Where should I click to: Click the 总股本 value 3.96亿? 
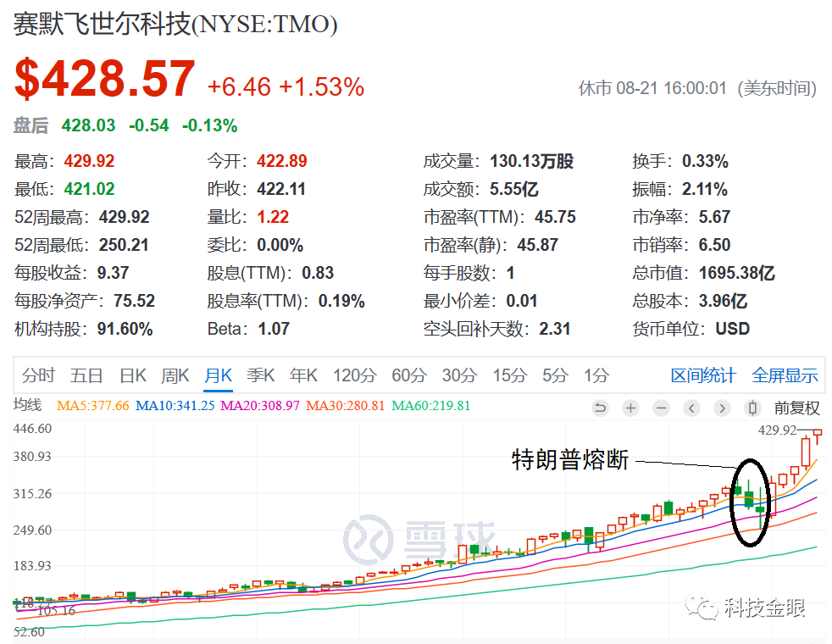[723, 302]
